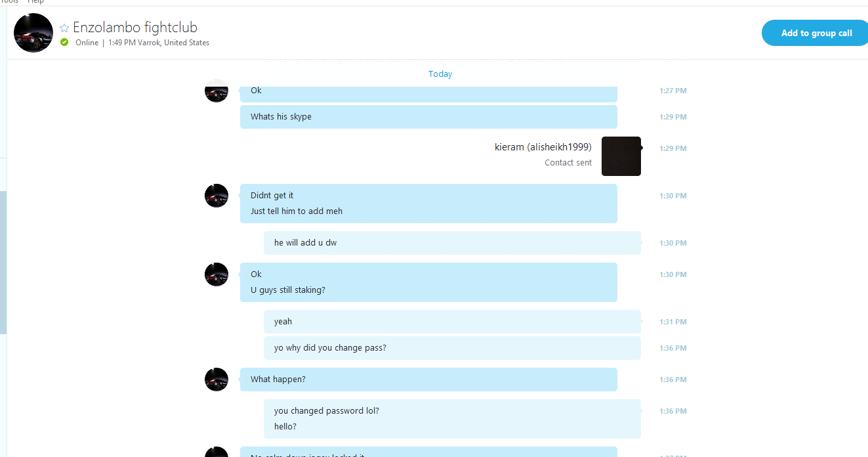The image size is (868, 457).
Task: Click sender avatar beside "U guys still staking?"
Action: pyautogui.click(x=217, y=274)
